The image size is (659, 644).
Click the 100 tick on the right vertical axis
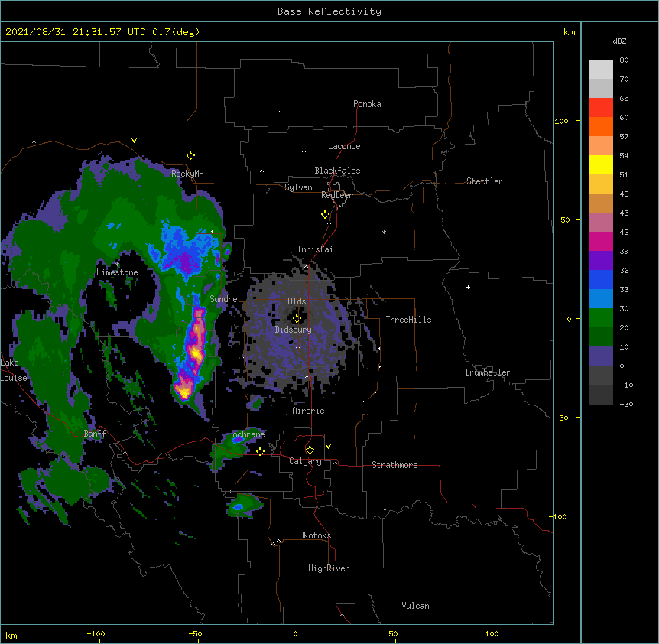click(x=561, y=121)
